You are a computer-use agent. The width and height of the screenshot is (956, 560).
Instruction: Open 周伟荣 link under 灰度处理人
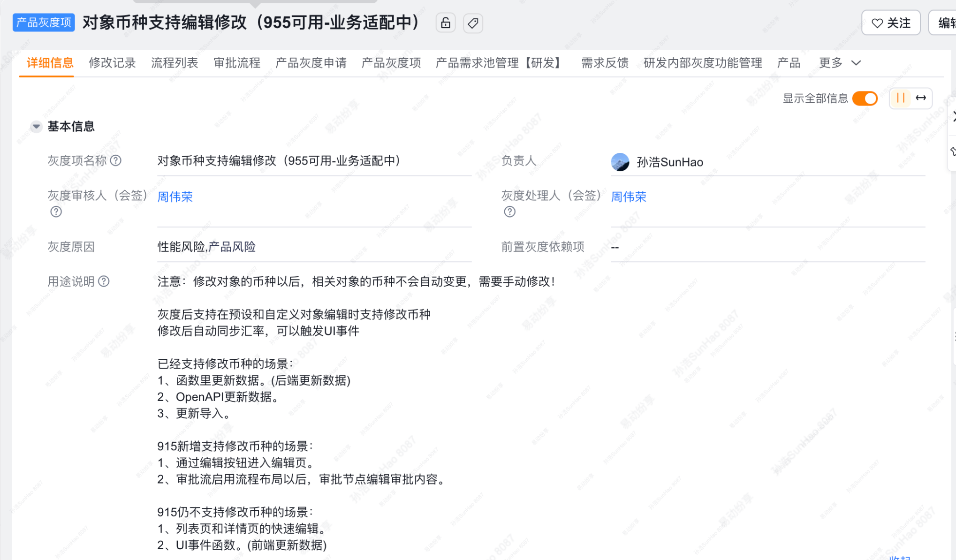[x=629, y=197]
